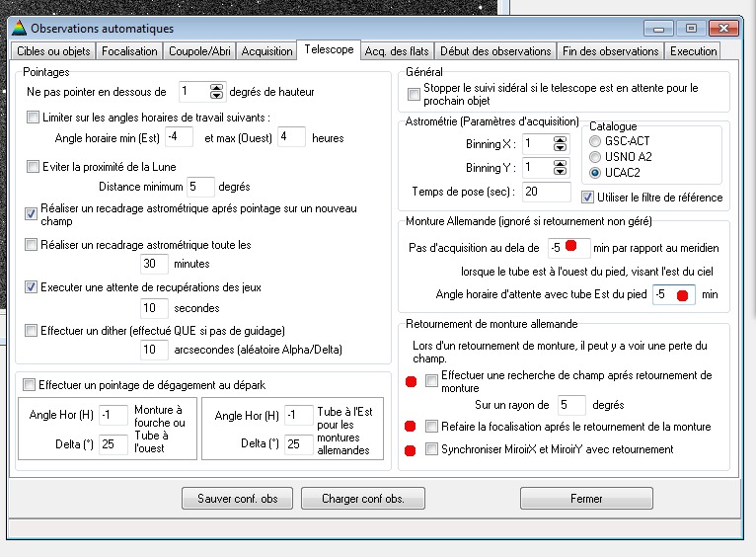Switch to the Focalisation tab

(129, 51)
